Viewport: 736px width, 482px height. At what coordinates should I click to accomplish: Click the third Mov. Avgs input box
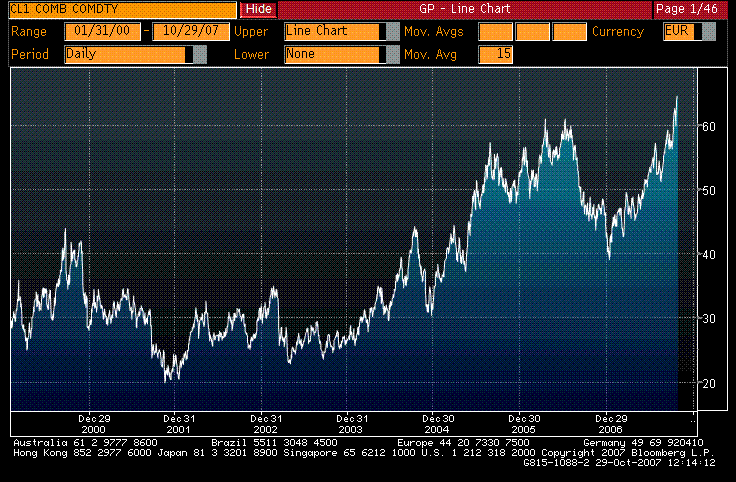click(x=569, y=31)
